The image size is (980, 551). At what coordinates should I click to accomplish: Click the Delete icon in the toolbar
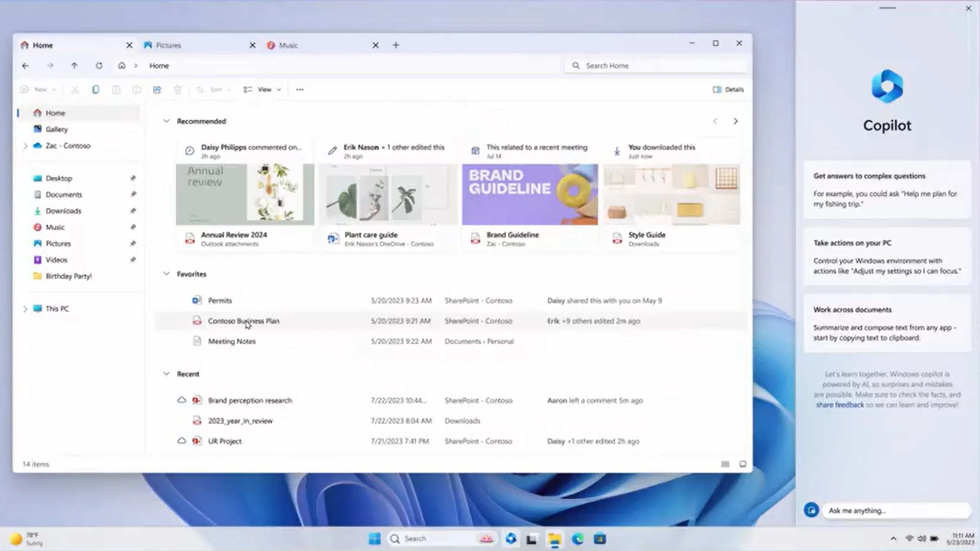[178, 89]
